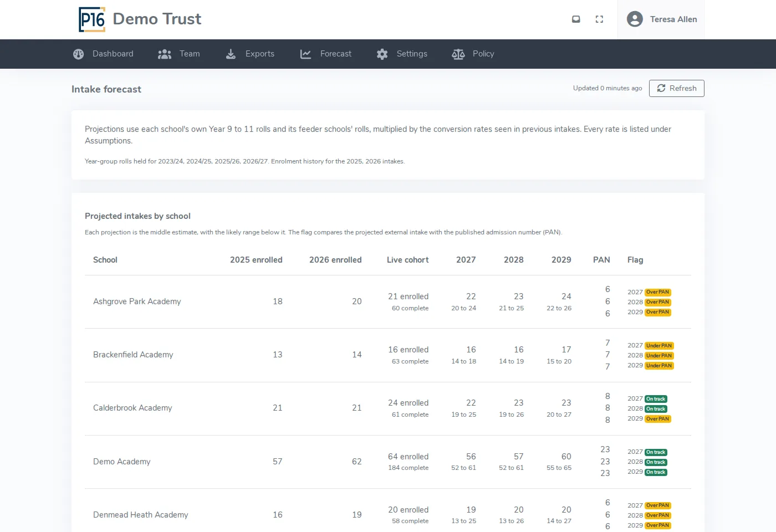Screen dimensions: 776x532
Task: Click the '64 enrolled' live cohort value
Action: [409, 457]
